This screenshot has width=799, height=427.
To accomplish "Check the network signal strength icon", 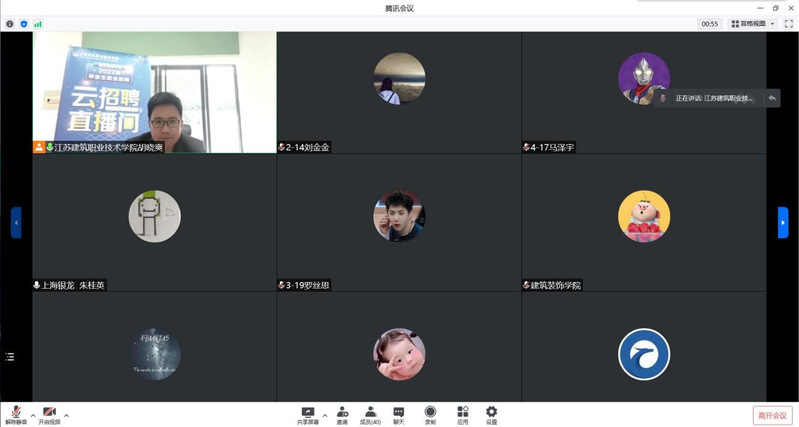I will tap(38, 23).
